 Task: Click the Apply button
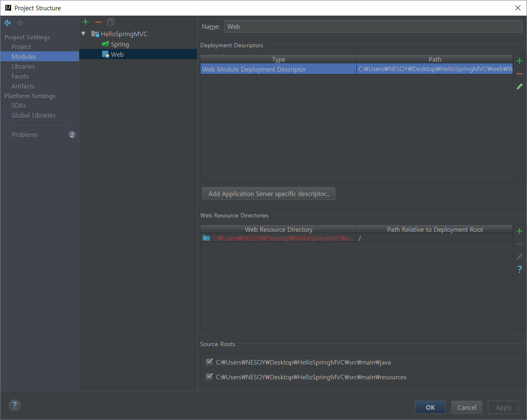pos(504,407)
